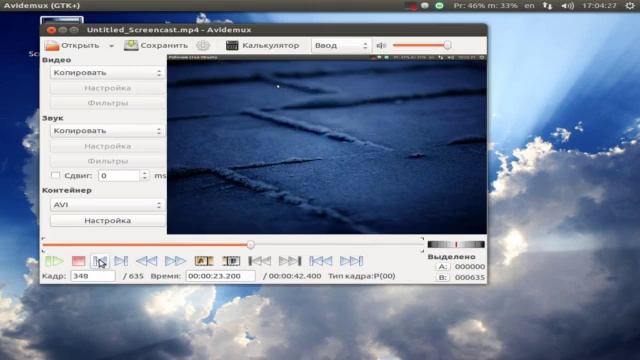The image size is (640, 360).
Task: Click Настройка button under Контейнер
Action: 107,220
